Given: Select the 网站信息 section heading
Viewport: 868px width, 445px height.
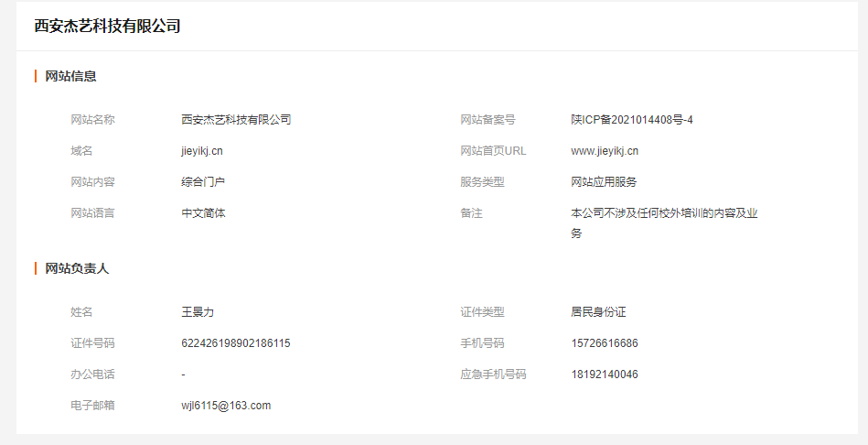Looking at the screenshot, I should [x=70, y=76].
